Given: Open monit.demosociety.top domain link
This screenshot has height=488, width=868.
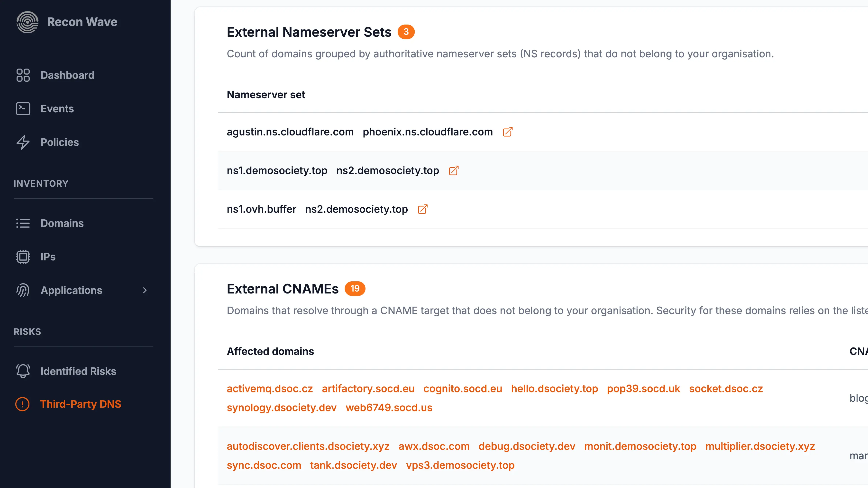Looking at the screenshot, I should tap(640, 446).
